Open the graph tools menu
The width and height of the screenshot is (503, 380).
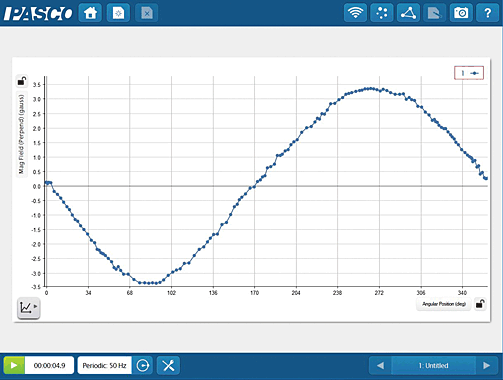pos(28,308)
